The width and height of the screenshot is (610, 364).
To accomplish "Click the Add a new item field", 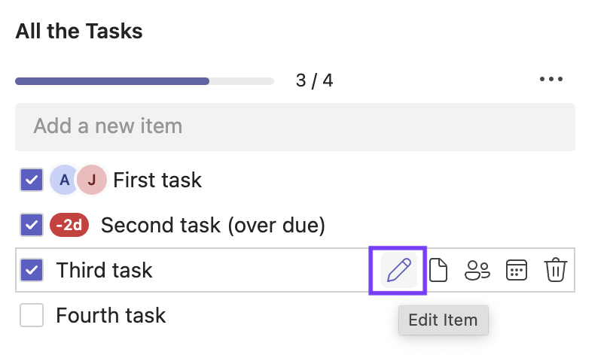I will tap(294, 126).
